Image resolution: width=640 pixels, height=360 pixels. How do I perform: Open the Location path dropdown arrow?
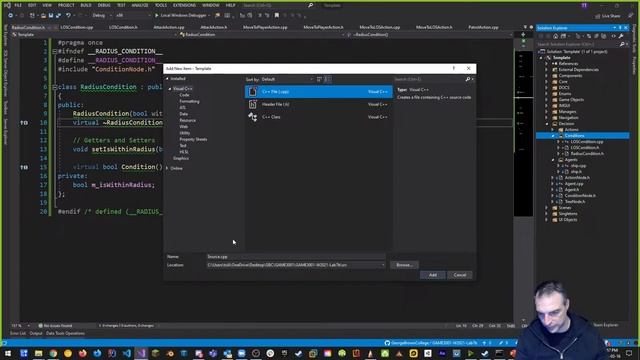pos(383,265)
